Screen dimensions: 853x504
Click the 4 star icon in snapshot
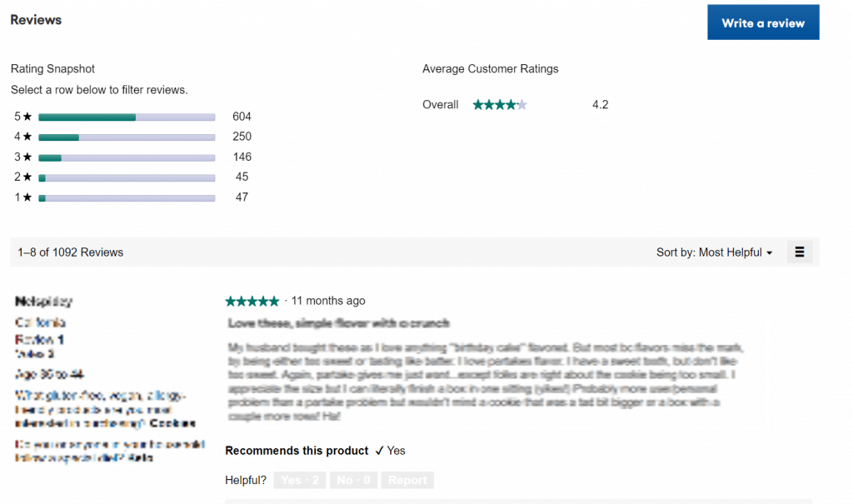coord(27,137)
